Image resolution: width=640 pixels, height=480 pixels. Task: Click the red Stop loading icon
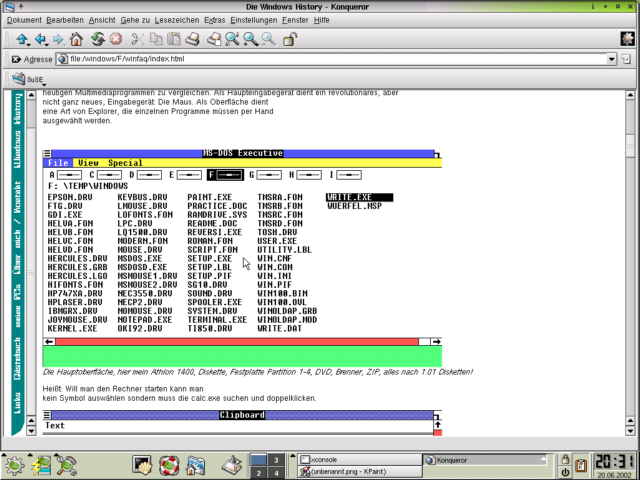[x=116, y=39]
